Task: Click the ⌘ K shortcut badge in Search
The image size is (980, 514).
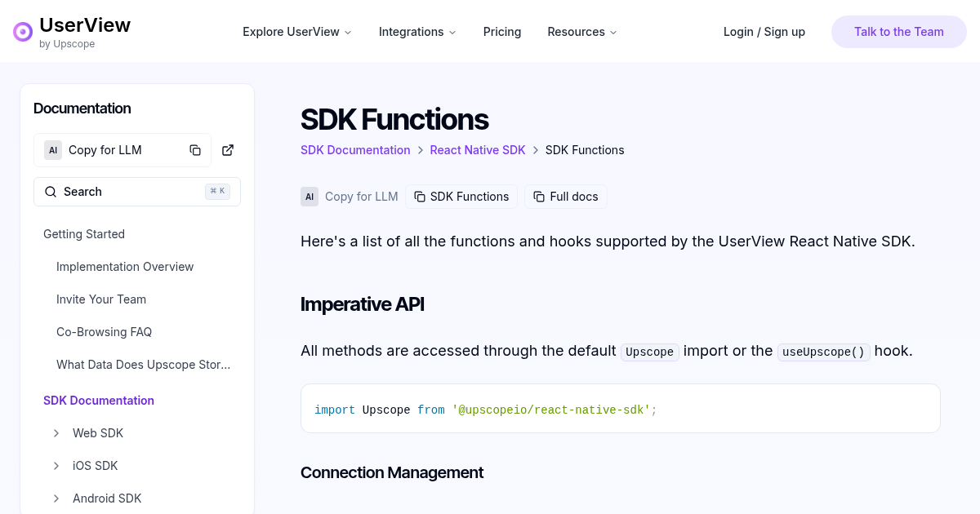Action: click(x=218, y=192)
